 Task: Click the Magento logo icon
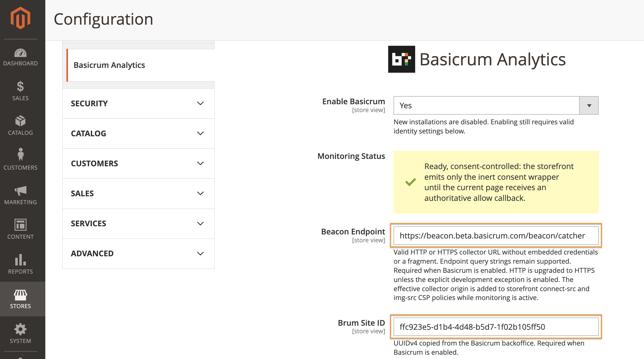20,18
